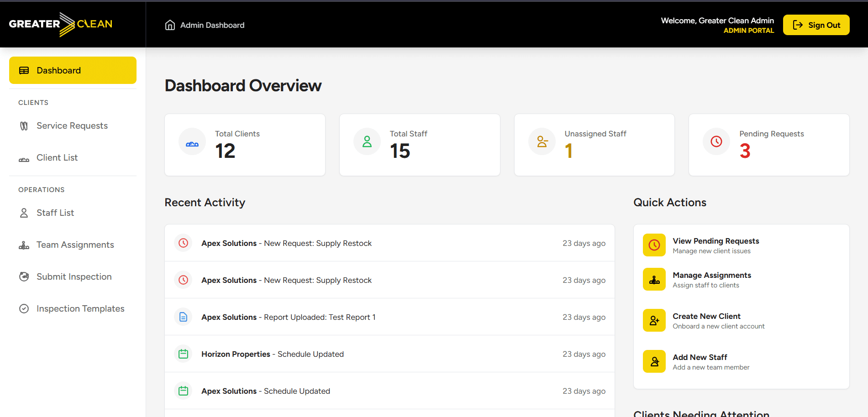Click the yellow View Pending Requests clock icon
Image resolution: width=868 pixels, height=417 pixels.
click(654, 245)
